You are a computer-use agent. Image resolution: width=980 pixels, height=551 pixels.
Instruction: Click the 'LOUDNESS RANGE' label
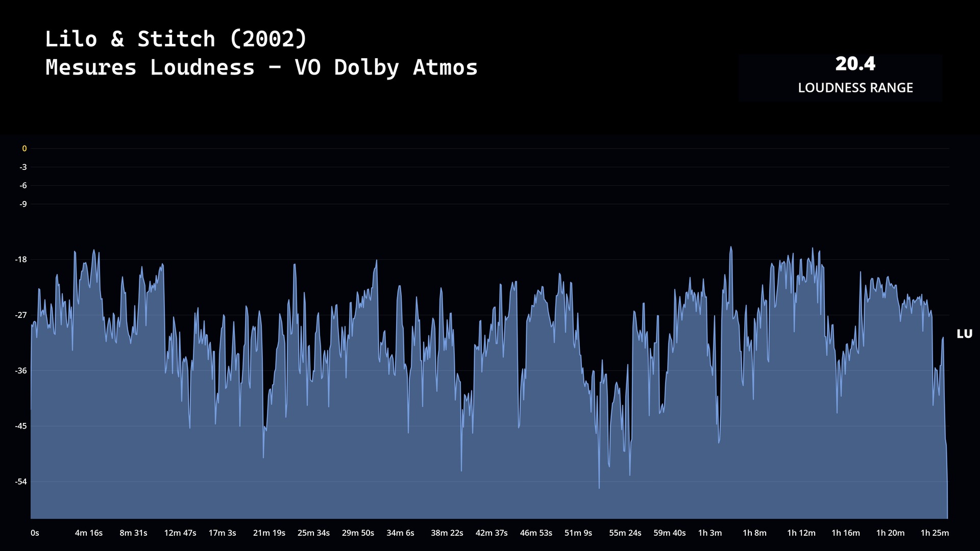[855, 88]
